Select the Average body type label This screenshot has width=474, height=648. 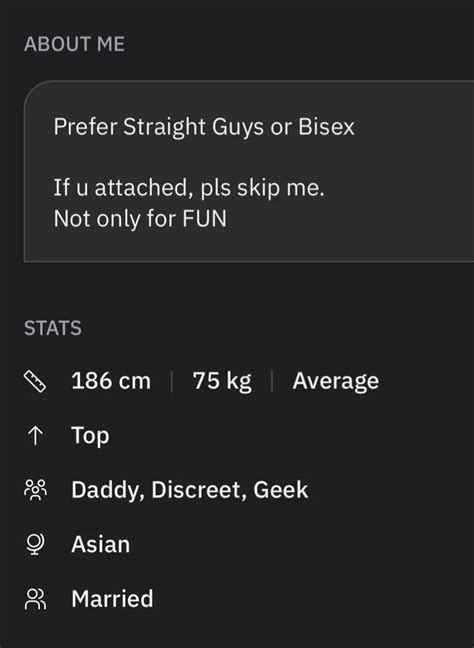pyautogui.click(x=336, y=381)
